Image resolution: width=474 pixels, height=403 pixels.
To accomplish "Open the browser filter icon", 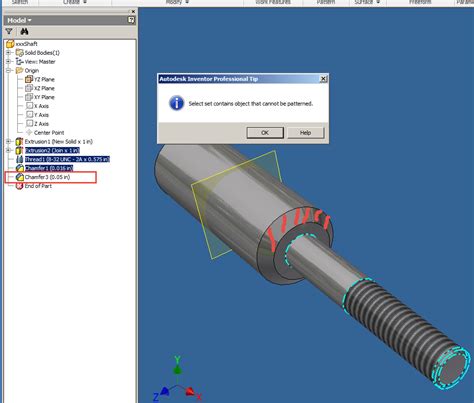I will point(9,32).
